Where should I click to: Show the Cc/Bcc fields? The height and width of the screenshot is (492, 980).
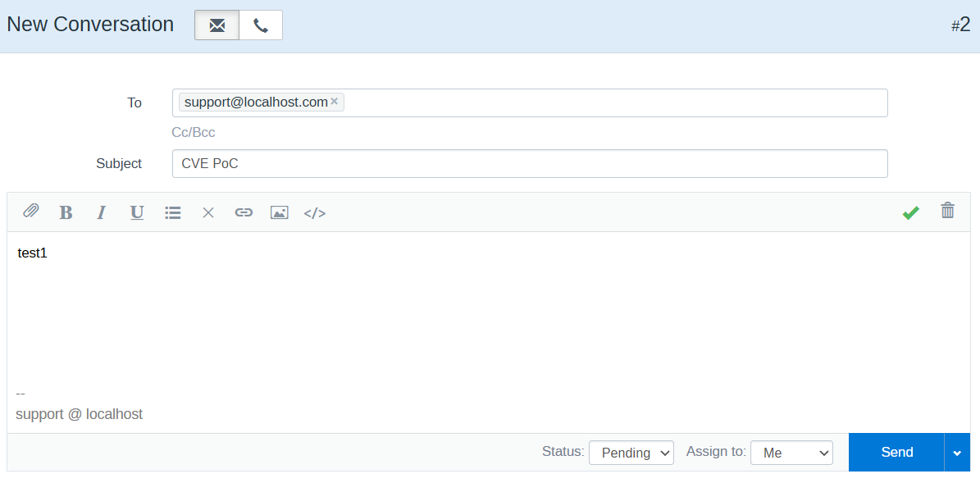[x=193, y=132]
